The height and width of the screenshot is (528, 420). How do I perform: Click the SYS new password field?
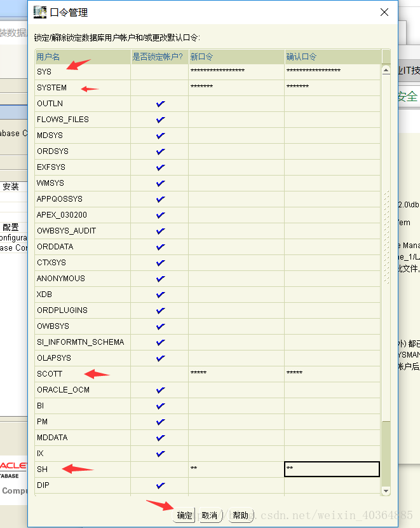(236, 72)
